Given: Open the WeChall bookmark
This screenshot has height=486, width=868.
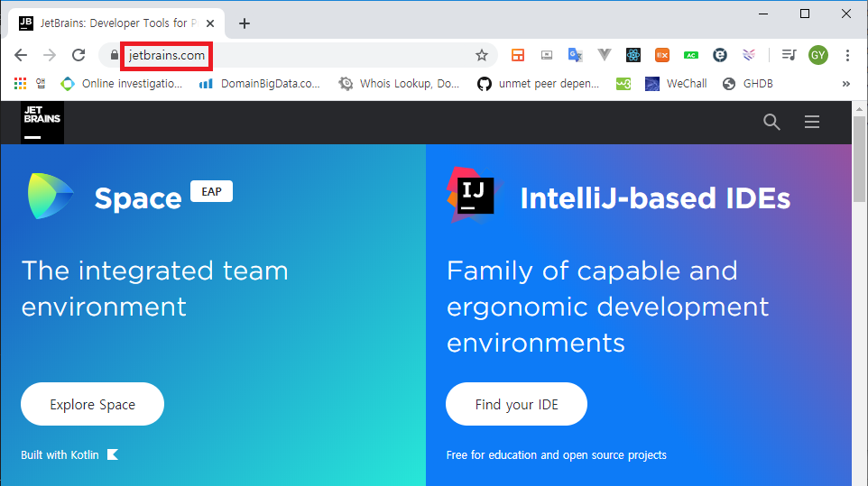Looking at the screenshot, I should [676, 84].
